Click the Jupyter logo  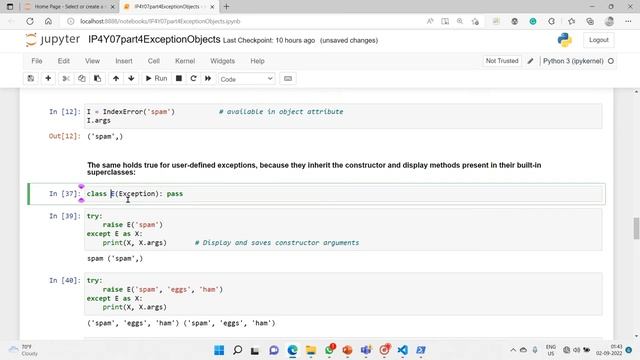coord(53,40)
